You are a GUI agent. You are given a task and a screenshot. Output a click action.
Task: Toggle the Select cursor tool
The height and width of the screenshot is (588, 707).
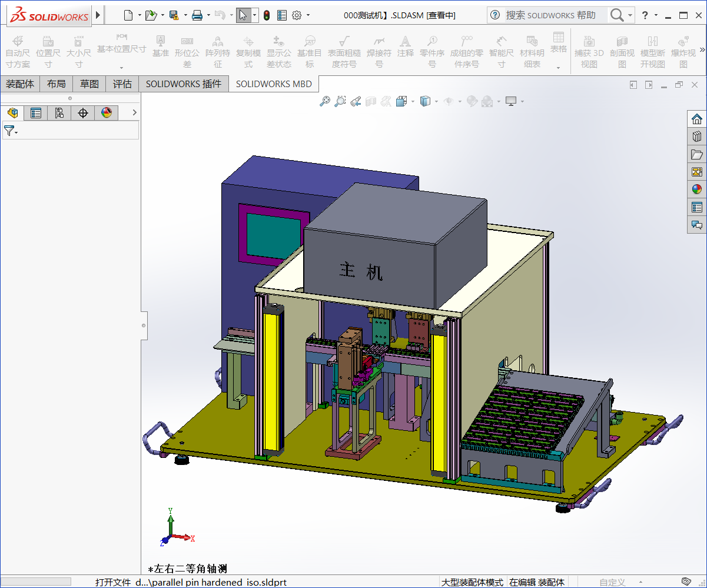pos(243,15)
